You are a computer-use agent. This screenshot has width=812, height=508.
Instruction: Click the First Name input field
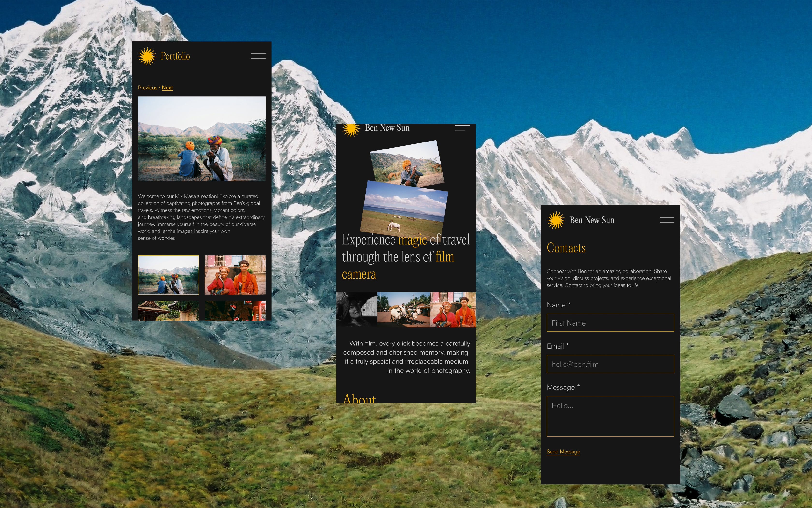610,323
